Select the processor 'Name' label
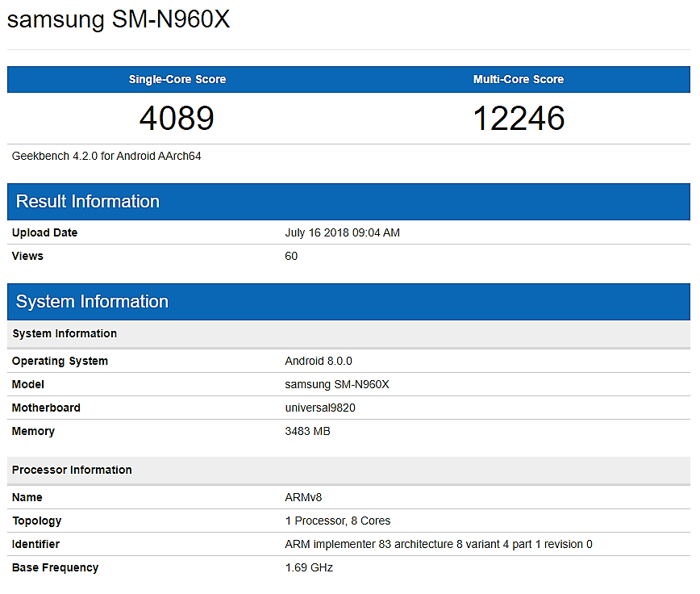Viewport: 700px width, 594px height. 27,497
